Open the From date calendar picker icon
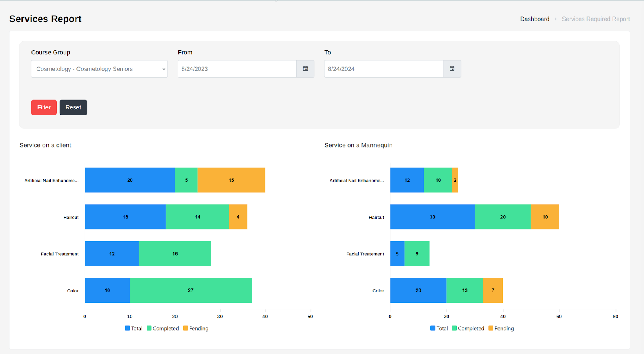 coord(305,69)
